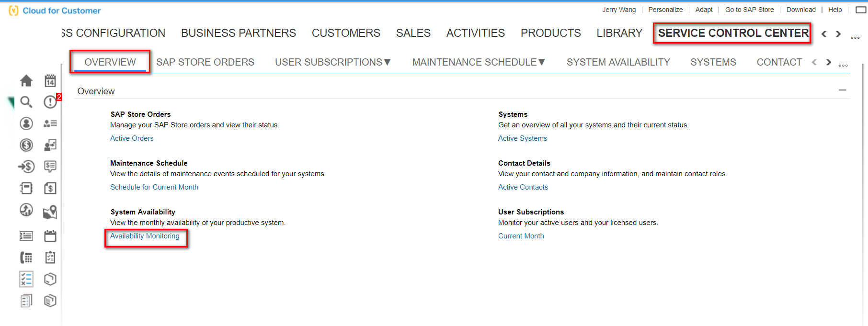The width and height of the screenshot is (868, 326).
Task: Click the window icon beside Help
Action: click(861, 10)
